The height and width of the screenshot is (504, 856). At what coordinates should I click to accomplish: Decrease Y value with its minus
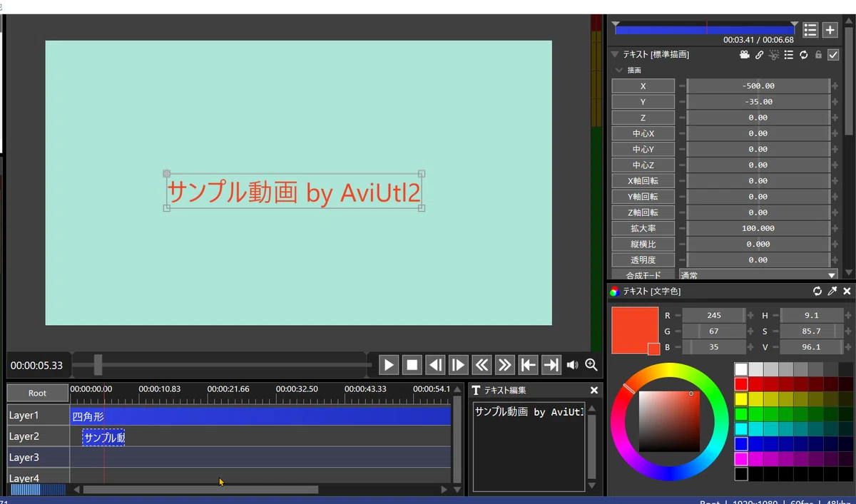(x=682, y=102)
